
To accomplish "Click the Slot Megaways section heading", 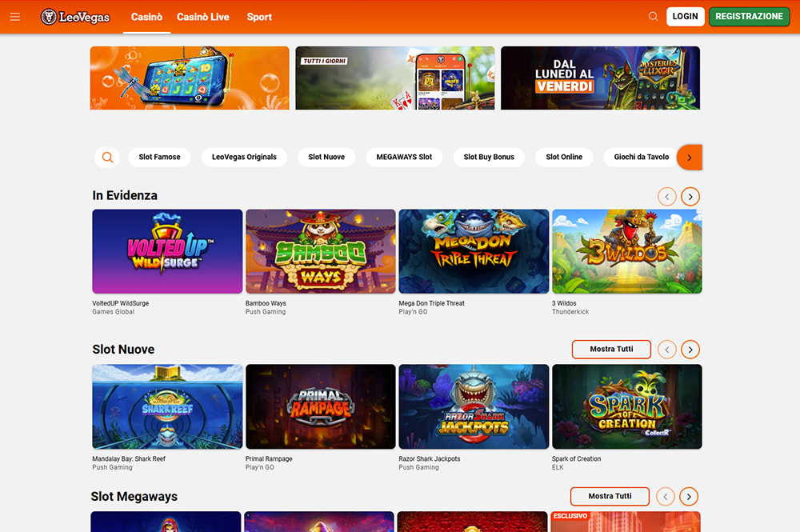I will coord(134,496).
